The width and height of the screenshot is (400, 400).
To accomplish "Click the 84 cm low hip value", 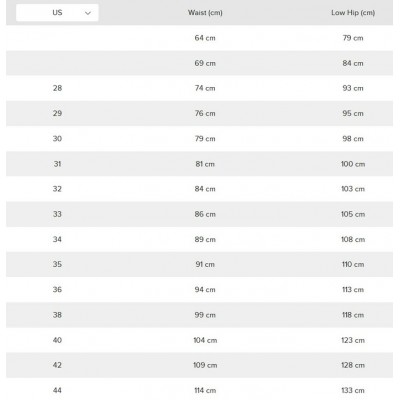I will (353, 63).
